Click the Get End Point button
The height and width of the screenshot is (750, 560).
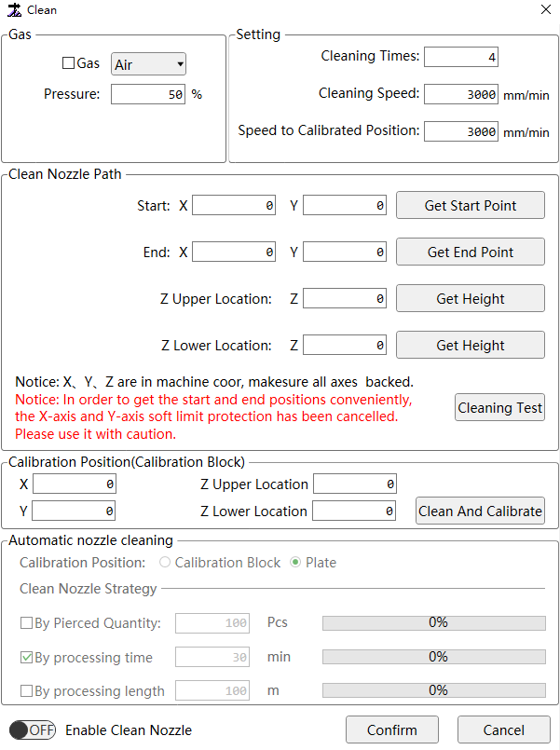(471, 252)
